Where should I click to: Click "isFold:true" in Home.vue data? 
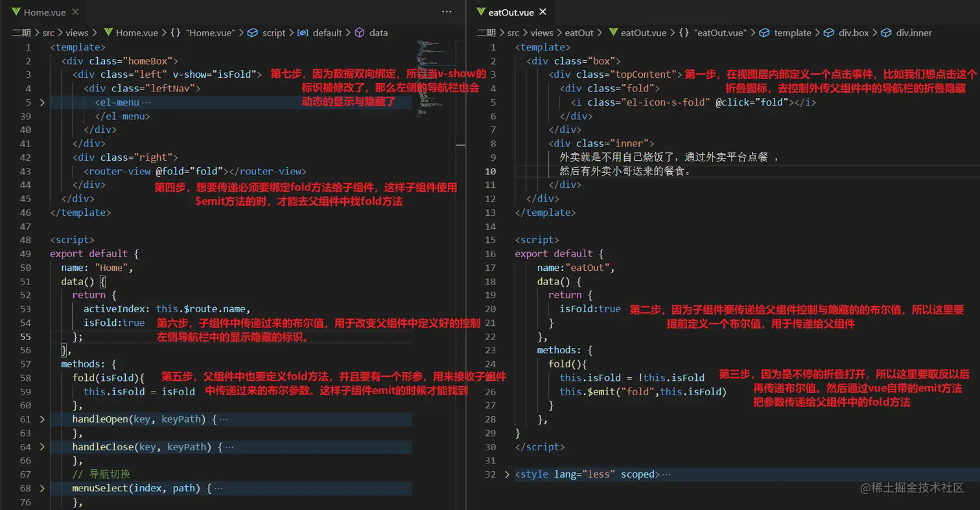pyautogui.click(x=114, y=323)
